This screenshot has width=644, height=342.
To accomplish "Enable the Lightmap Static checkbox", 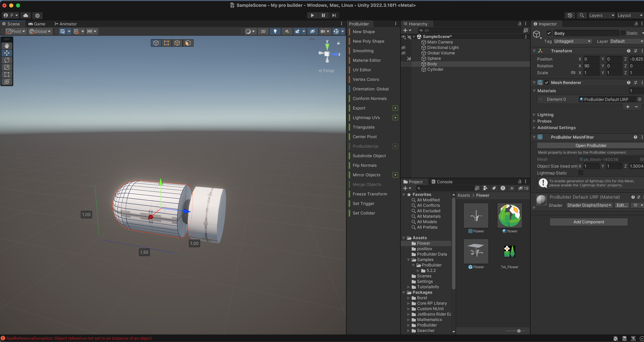I will point(581,173).
